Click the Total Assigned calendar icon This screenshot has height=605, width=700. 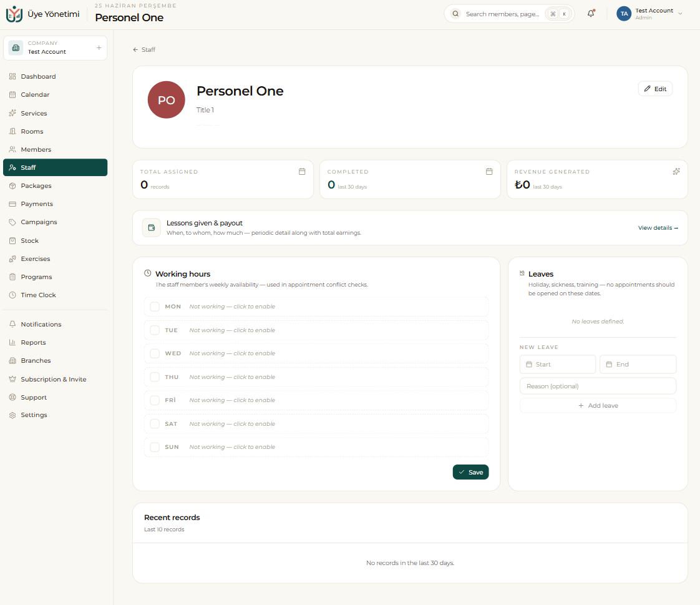coord(302,172)
